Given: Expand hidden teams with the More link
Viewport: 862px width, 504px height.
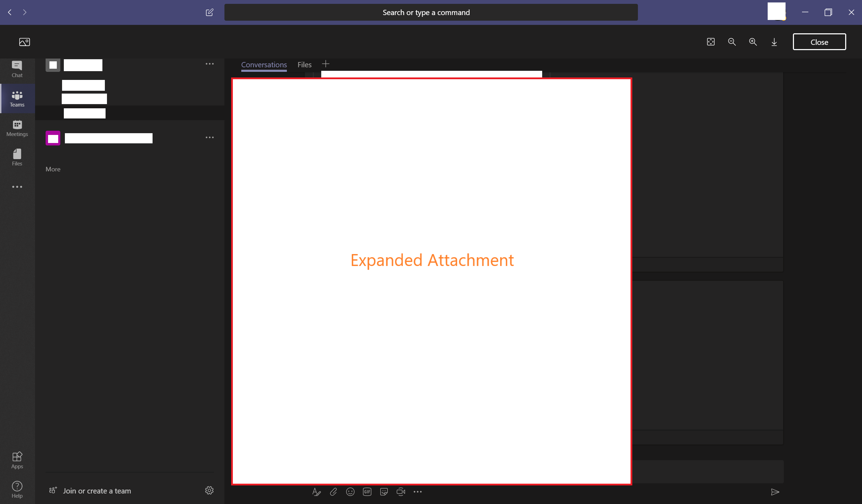Looking at the screenshot, I should (x=53, y=169).
